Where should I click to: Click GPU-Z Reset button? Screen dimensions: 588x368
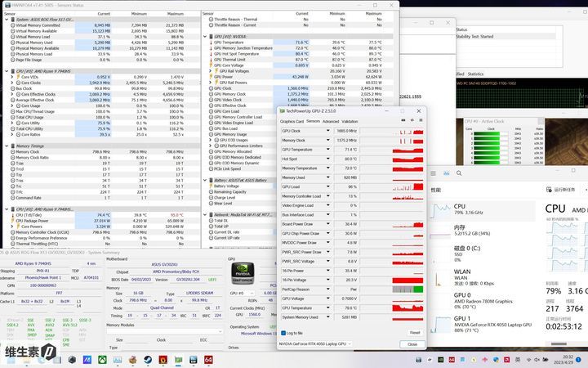pos(414,333)
